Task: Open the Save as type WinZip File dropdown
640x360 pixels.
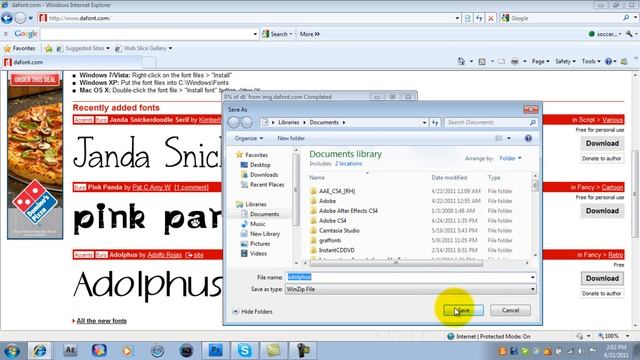Action: (410, 289)
